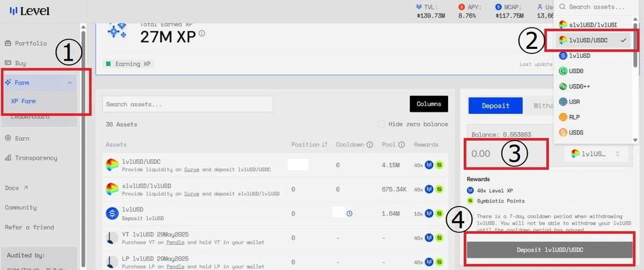Open the Pendle link in YT lvlUSD row
Image resolution: width=644 pixels, height=270 pixels.
point(175,242)
